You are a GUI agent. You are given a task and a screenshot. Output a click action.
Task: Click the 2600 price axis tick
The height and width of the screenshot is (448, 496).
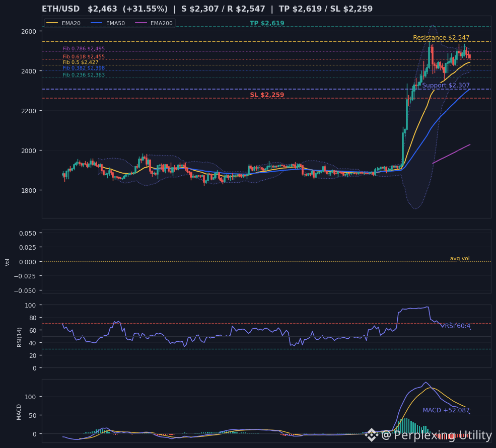(x=29, y=31)
